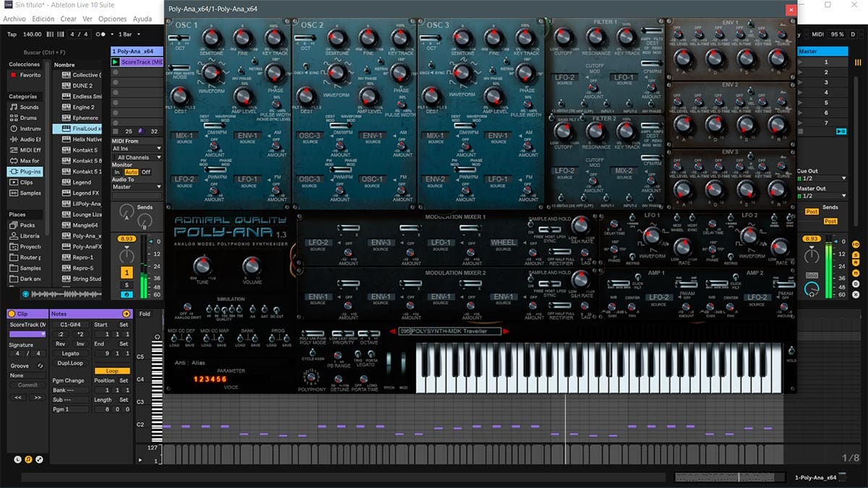Click the Inv button in Notes panel
The image size is (868, 488).
click(x=80, y=344)
